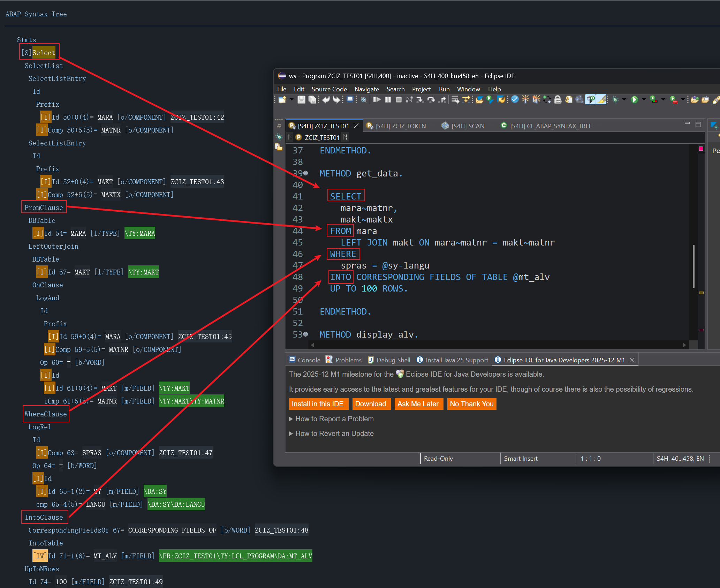Click the No Thank You button
The image size is (720, 588).
click(471, 404)
